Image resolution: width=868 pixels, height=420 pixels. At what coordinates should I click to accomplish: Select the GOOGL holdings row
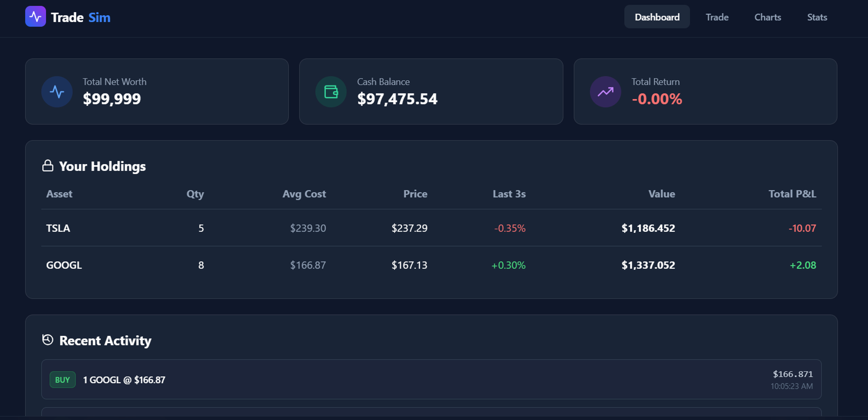432,265
